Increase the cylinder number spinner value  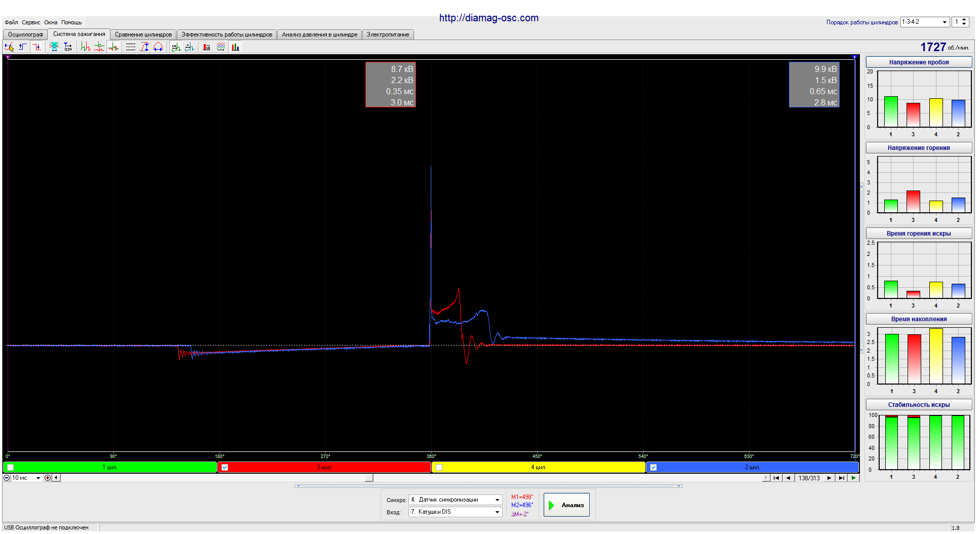pos(964,20)
